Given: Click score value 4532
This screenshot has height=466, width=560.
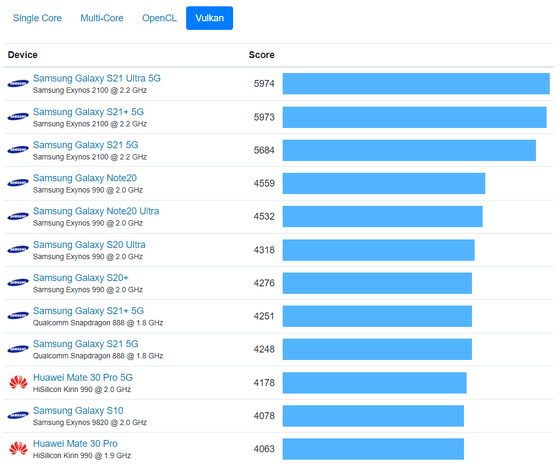Looking at the screenshot, I should 264,216.
